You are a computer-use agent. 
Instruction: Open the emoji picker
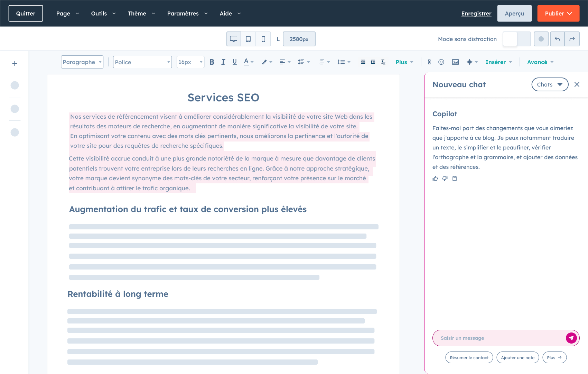point(441,62)
